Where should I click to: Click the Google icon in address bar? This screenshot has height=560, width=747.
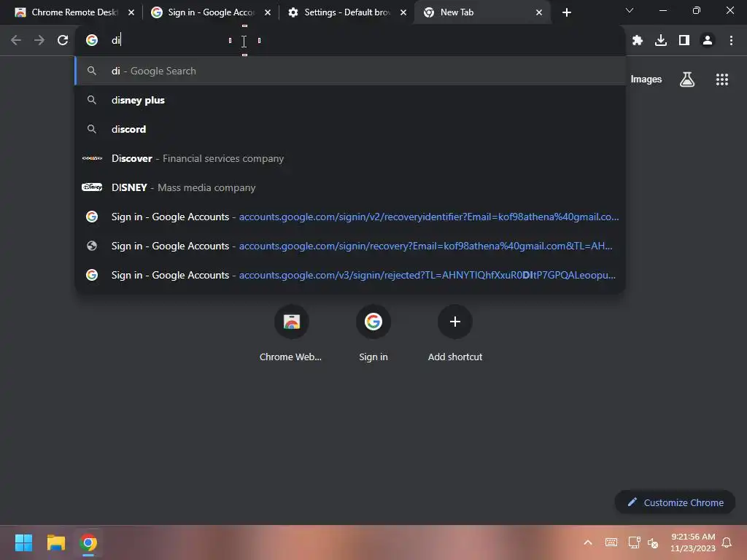pos(92,41)
